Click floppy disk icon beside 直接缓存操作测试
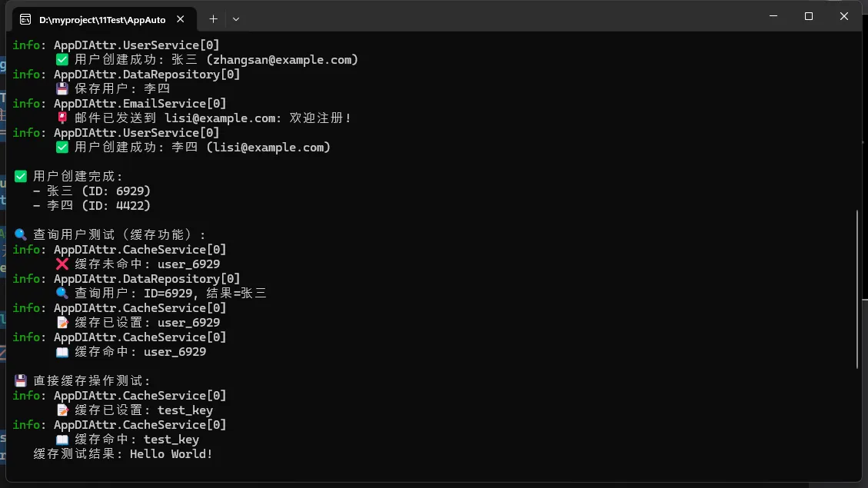 [21, 380]
